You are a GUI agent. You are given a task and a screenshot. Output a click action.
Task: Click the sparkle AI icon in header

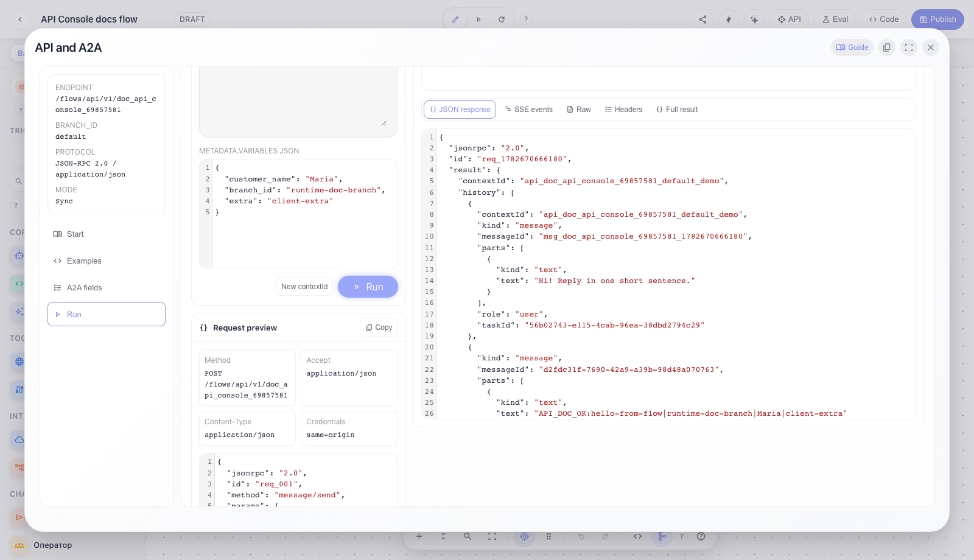click(754, 19)
